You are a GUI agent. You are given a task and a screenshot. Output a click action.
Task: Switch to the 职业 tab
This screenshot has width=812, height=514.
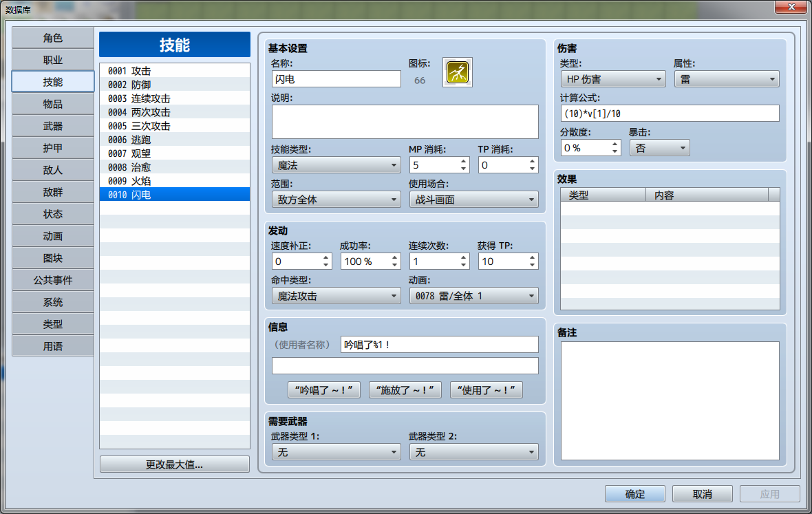pos(53,60)
